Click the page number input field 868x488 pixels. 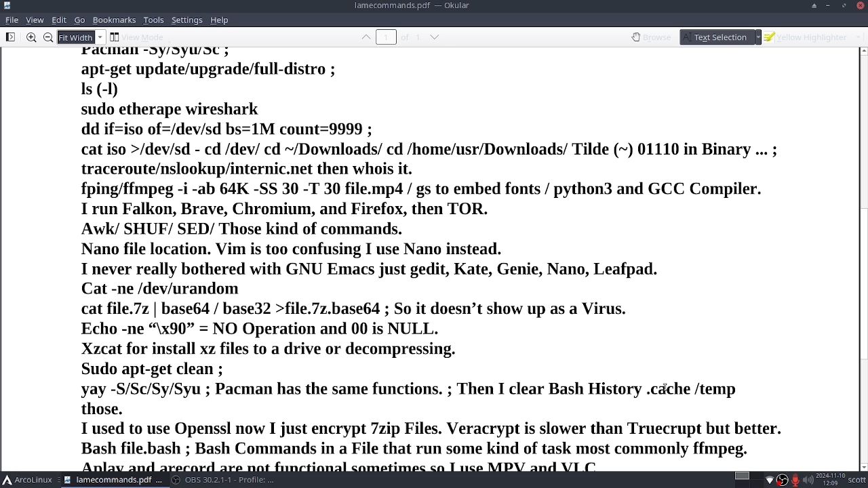386,37
